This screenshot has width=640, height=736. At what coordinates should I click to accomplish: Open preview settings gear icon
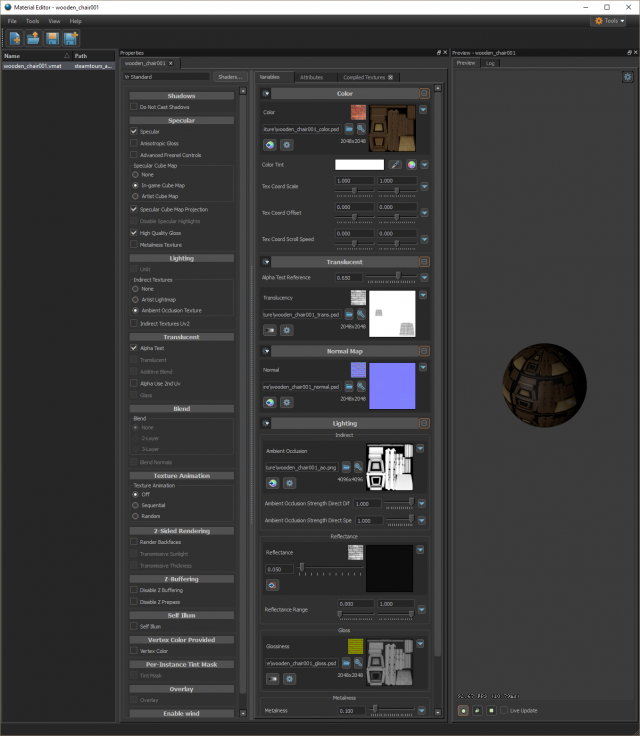pyautogui.click(x=627, y=77)
